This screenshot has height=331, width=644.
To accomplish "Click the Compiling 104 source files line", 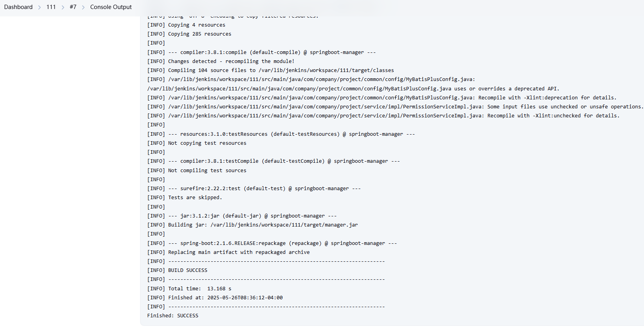I will click(x=270, y=70).
